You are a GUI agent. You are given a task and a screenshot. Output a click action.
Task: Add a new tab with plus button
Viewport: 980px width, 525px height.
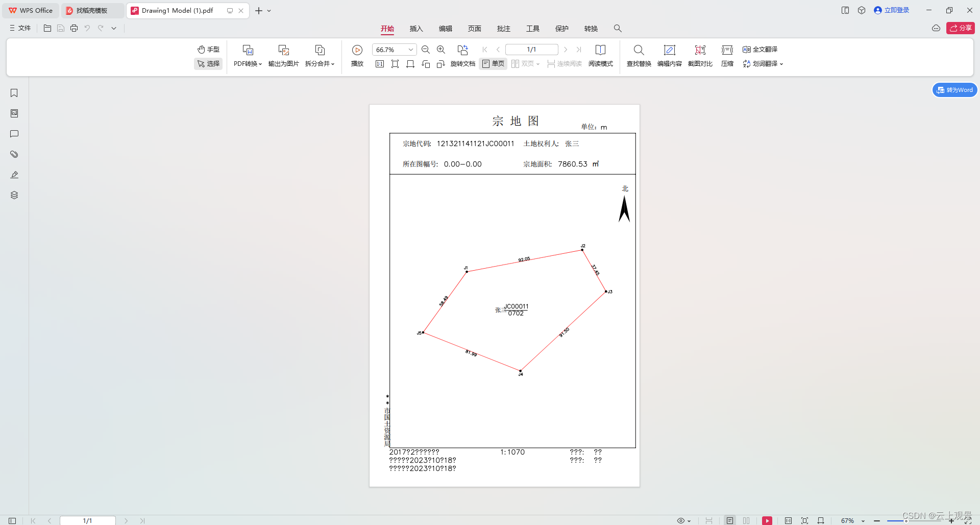[x=259, y=10]
